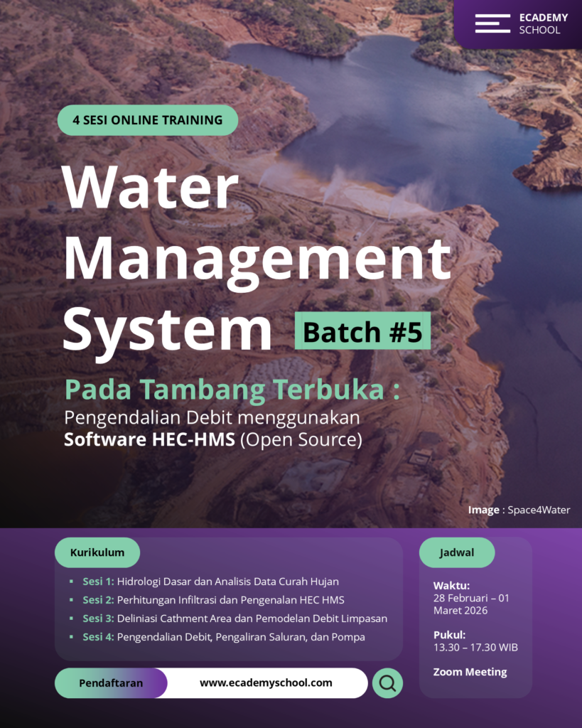The height and width of the screenshot is (728, 582).
Task: Click the Sesi 1 bullet marker
Action: [x=71, y=582]
